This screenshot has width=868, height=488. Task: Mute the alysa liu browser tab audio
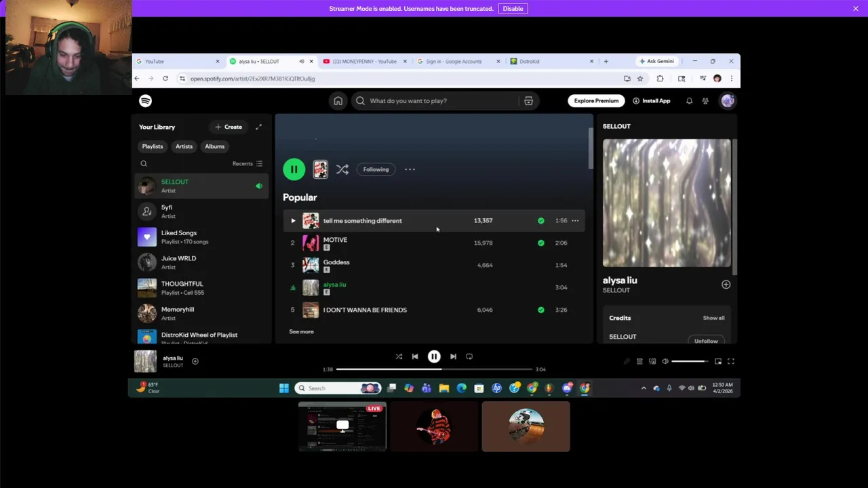(302, 61)
